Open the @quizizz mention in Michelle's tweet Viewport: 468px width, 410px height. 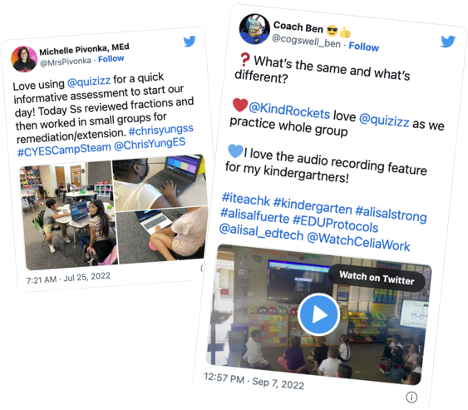[89, 81]
